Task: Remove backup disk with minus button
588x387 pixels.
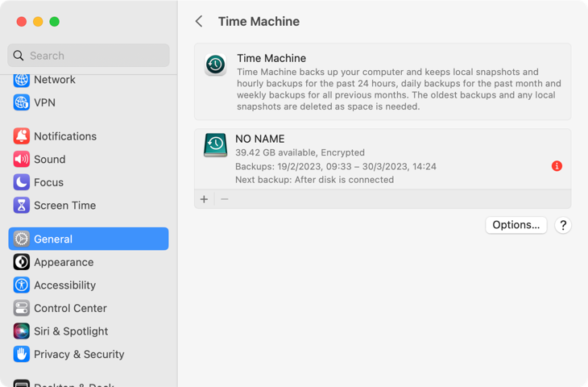Action: (224, 199)
